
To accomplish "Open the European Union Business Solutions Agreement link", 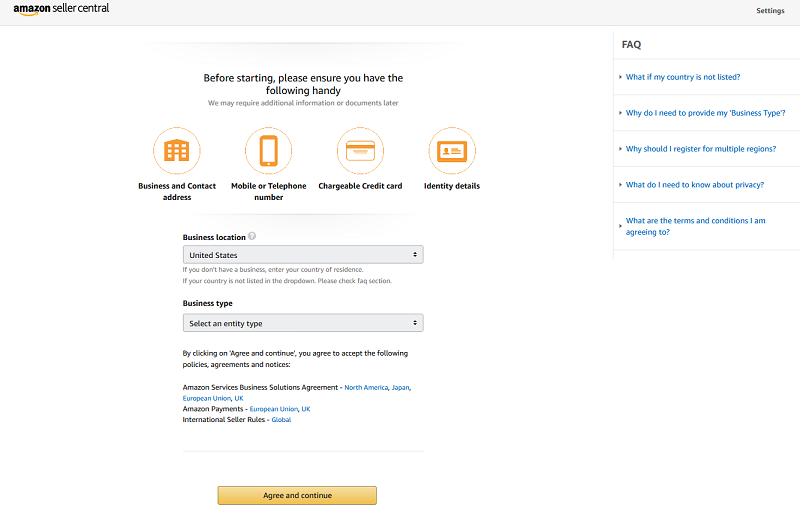I will (207, 398).
